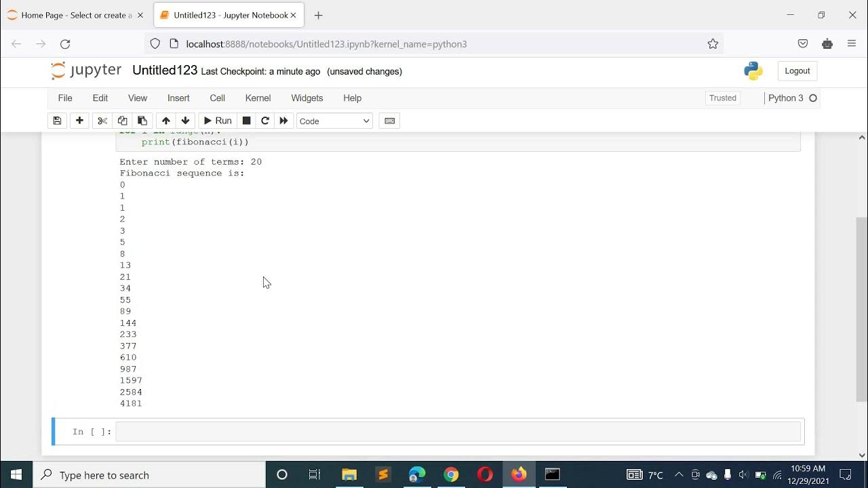The height and width of the screenshot is (488, 868).
Task: Restart kernel and run all cells icon
Action: click(283, 121)
